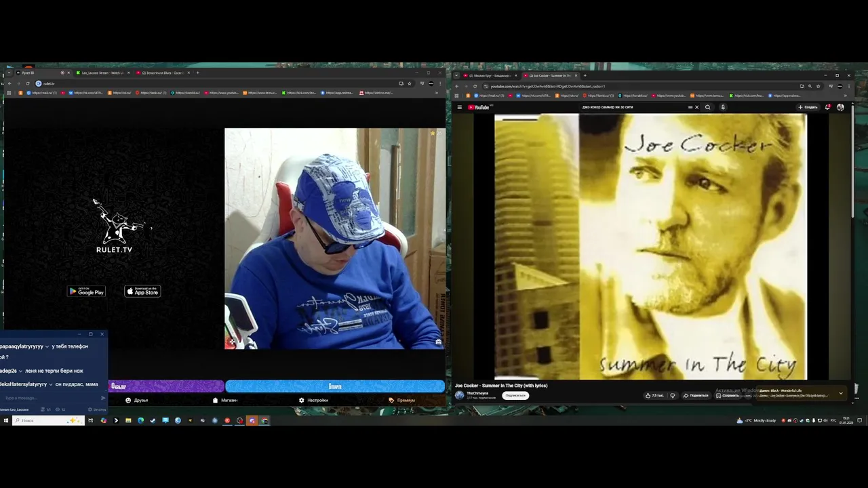This screenshot has height=488, width=868.
Task: Click the purple filter button below the video
Action: 166,386
